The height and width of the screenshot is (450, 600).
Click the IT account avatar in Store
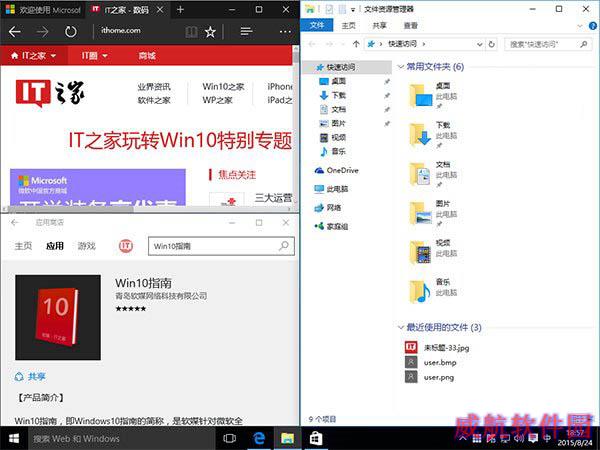[126, 246]
